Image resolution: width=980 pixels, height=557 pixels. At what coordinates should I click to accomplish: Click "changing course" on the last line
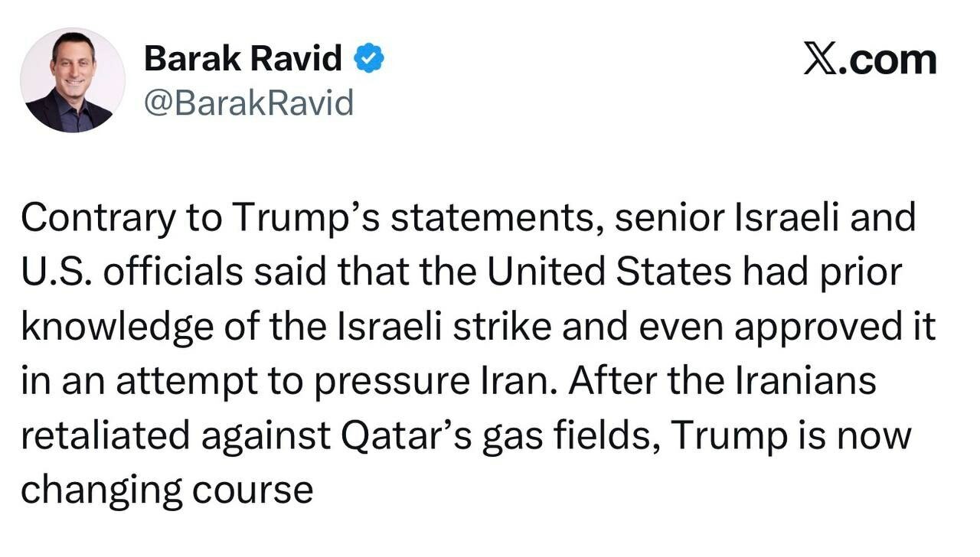click(x=166, y=490)
